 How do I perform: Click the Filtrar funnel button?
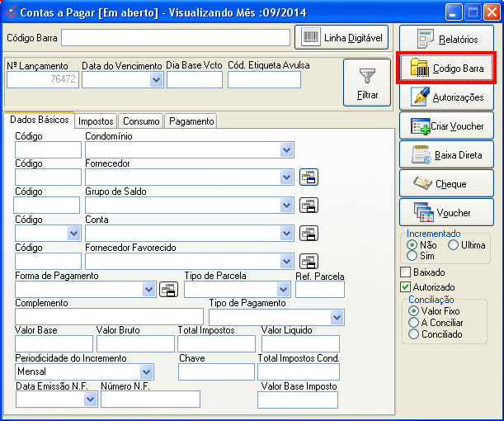click(368, 83)
